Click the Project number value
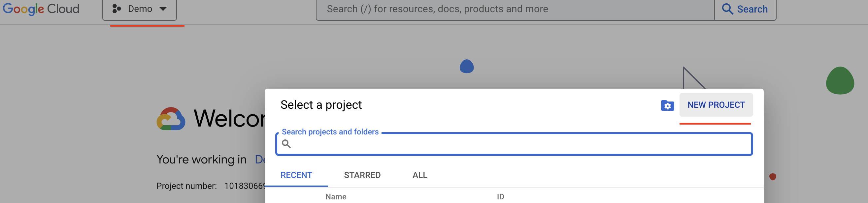The image size is (868, 203). [x=245, y=186]
